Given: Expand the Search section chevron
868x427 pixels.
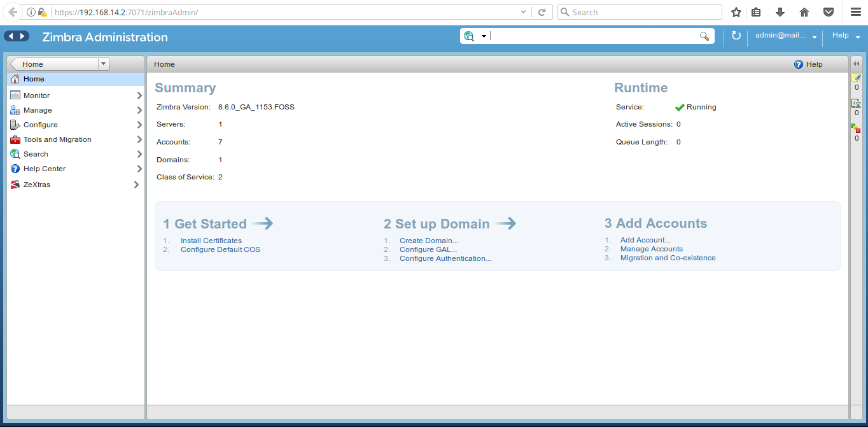Looking at the screenshot, I should tap(139, 154).
